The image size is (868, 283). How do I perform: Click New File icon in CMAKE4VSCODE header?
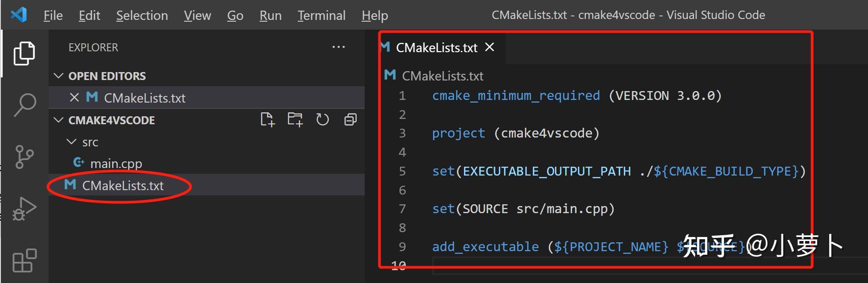pyautogui.click(x=268, y=119)
